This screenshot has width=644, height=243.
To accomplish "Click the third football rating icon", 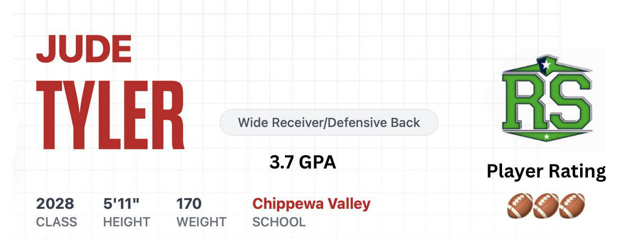I will click(572, 205).
